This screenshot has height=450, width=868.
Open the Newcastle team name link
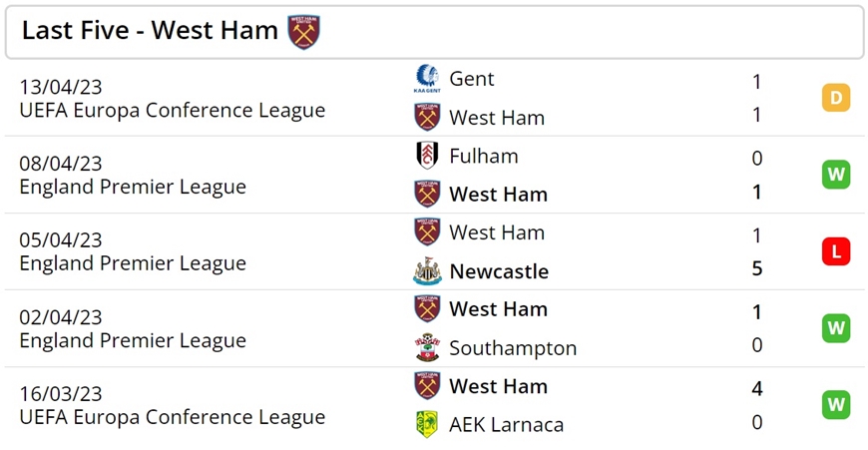(499, 271)
